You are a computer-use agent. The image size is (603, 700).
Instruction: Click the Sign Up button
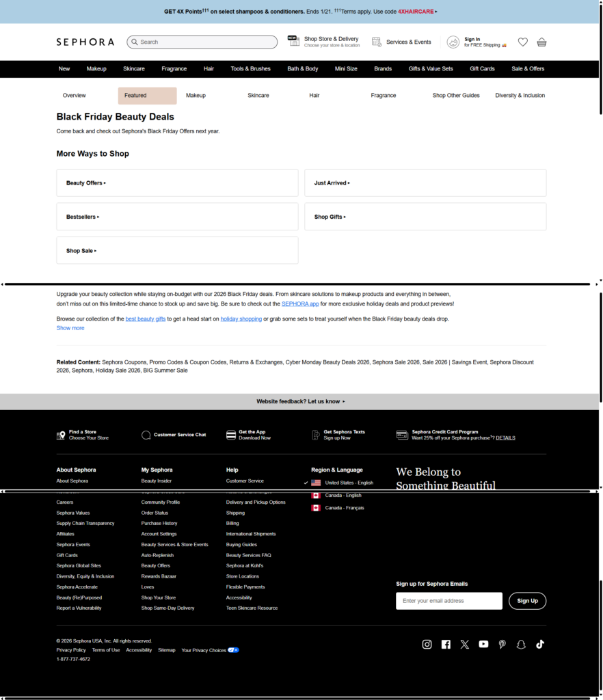527,601
